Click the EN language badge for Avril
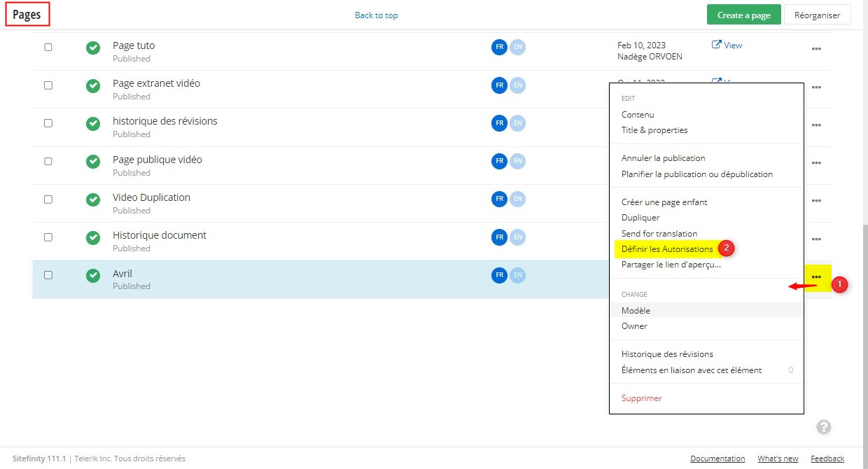The width and height of the screenshot is (868, 469). point(517,275)
